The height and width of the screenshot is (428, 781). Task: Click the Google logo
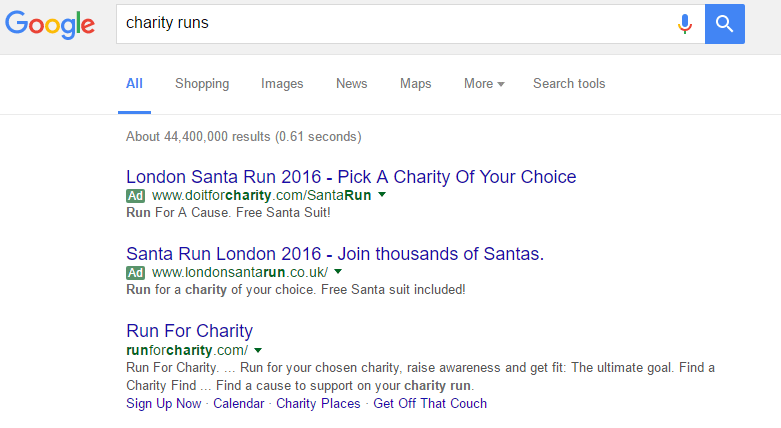(50, 24)
